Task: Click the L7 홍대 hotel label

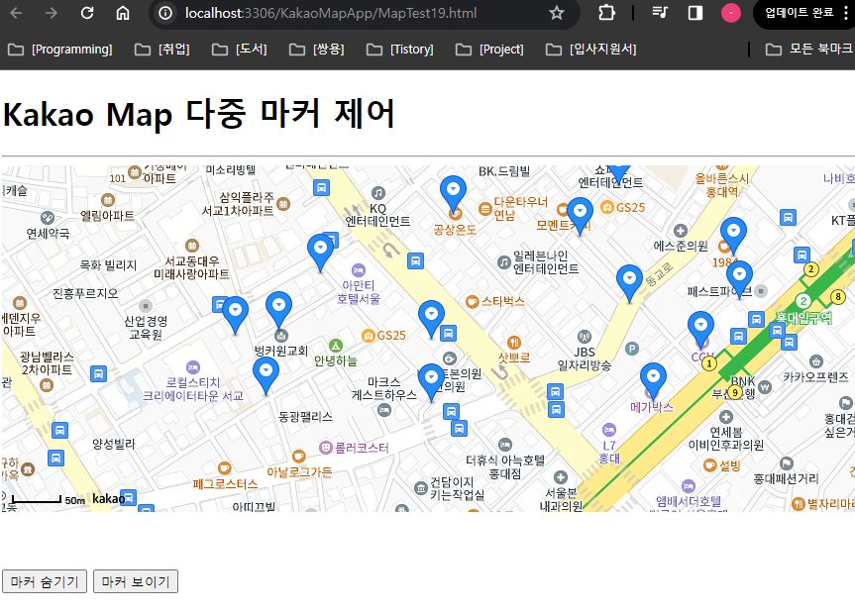Action: [x=609, y=452]
